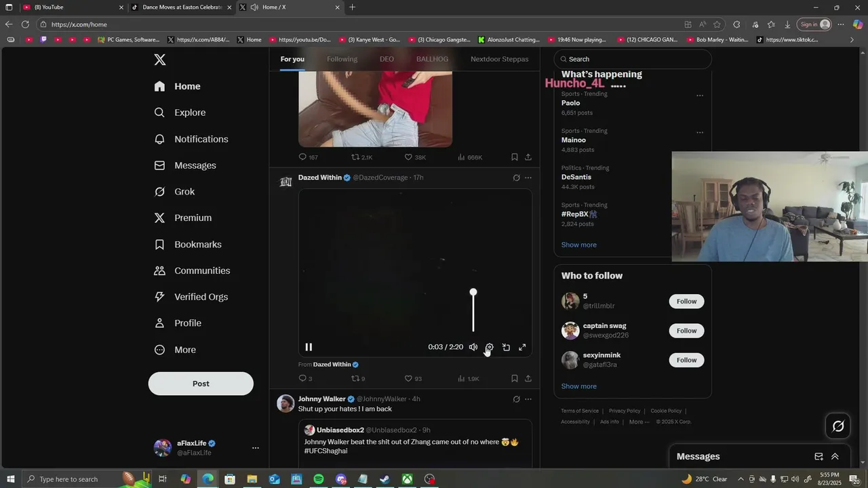The width and height of the screenshot is (868, 488).
Task: Click the X logo in sidebar
Action: pos(160,60)
